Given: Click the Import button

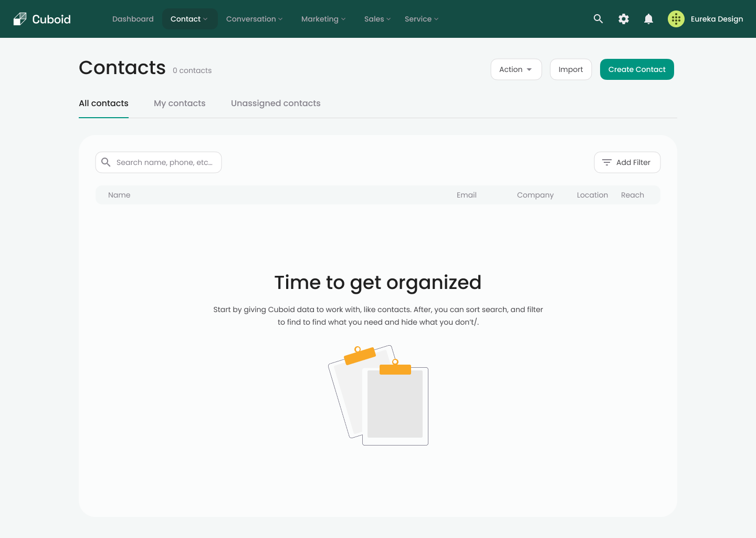Looking at the screenshot, I should [x=571, y=69].
